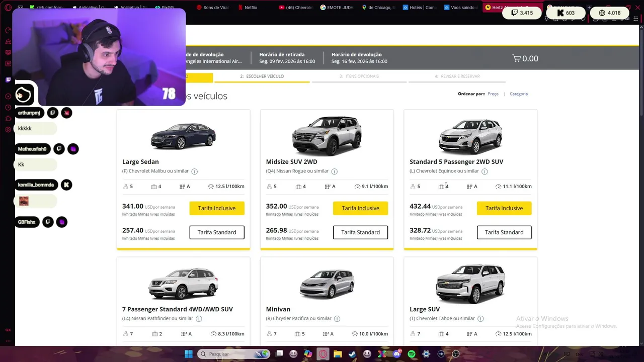Open Twitch icon in Opera sidebar

point(8,79)
